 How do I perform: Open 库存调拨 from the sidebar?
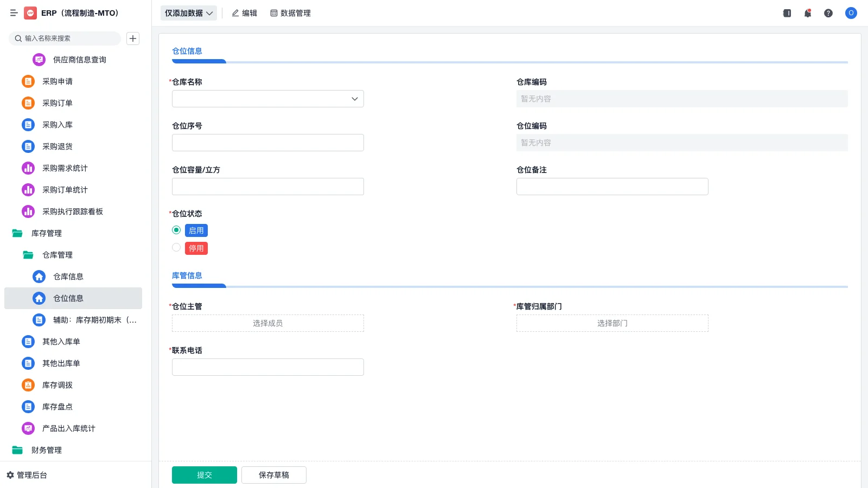tap(57, 385)
